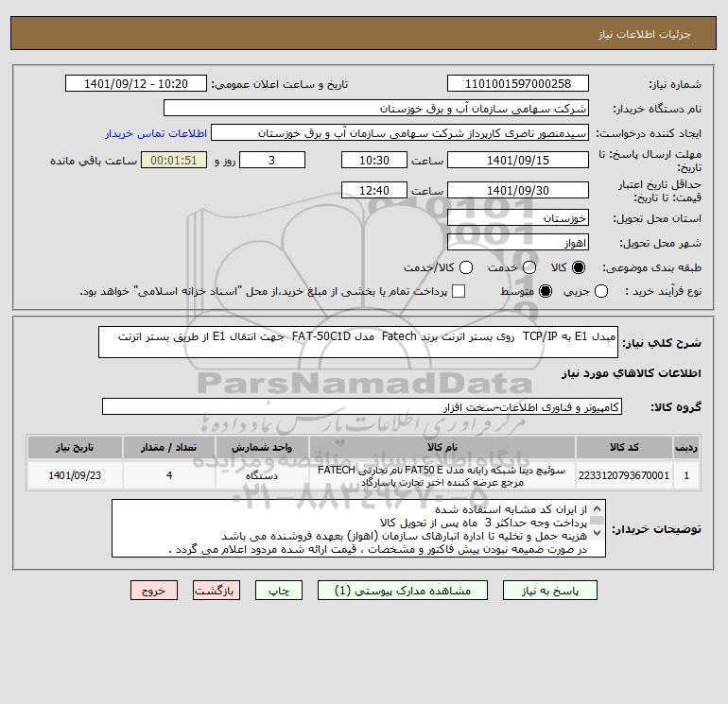Viewport: 728px width, 704px height.
Task: Click the 'کد کالا' column header
Action: pos(624,447)
